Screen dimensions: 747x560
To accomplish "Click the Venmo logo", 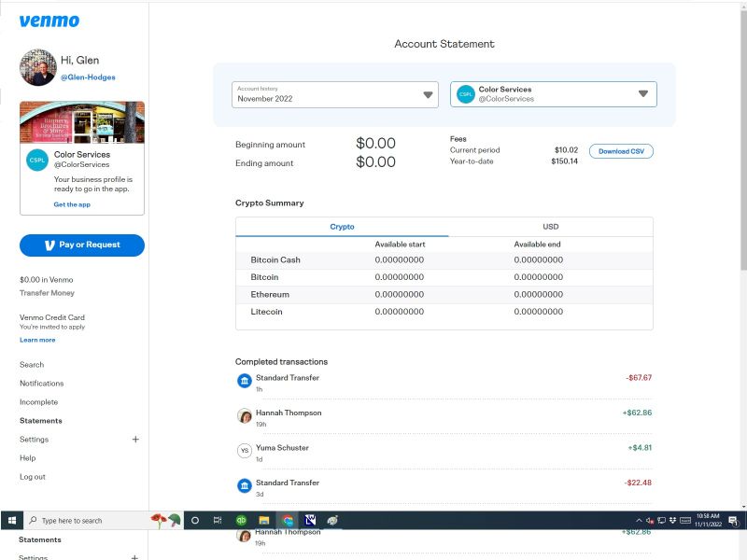I will (49, 21).
